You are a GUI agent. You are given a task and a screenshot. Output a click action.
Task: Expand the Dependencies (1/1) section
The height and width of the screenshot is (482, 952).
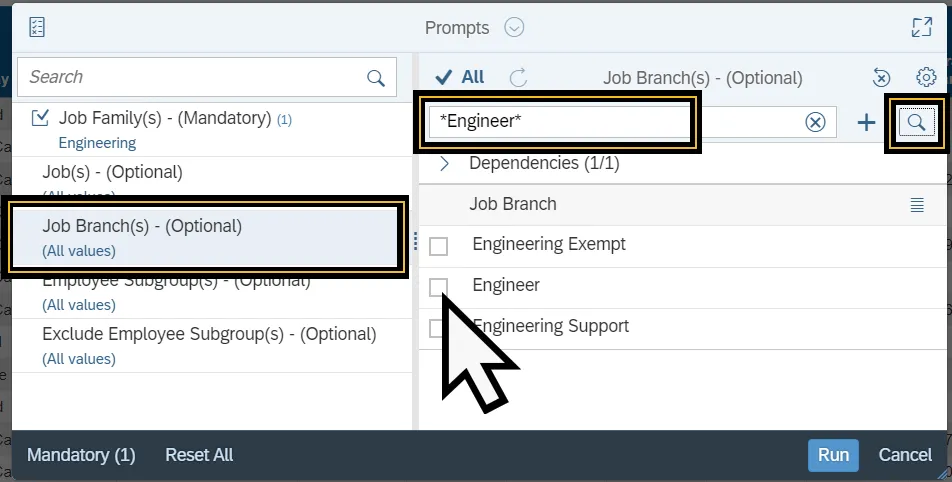445,163
